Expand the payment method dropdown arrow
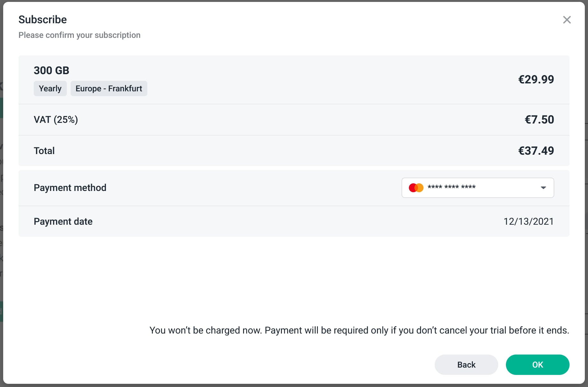The height and width of the screenshot is (387, 588). [543, 188]
